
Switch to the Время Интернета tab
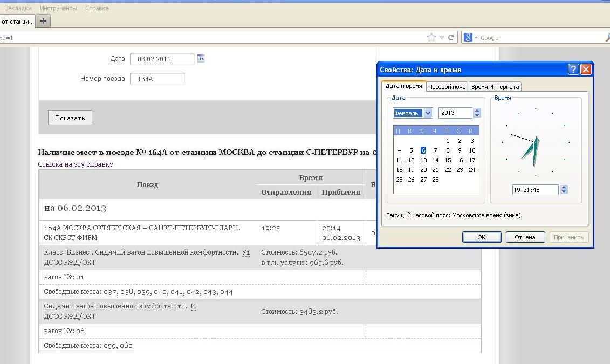pos(495,87)
